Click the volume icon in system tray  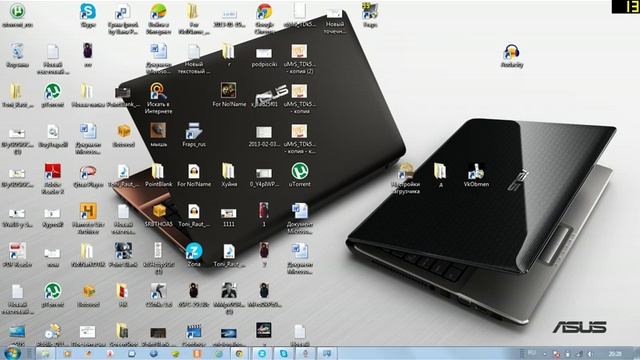click(x=590, y=353)
